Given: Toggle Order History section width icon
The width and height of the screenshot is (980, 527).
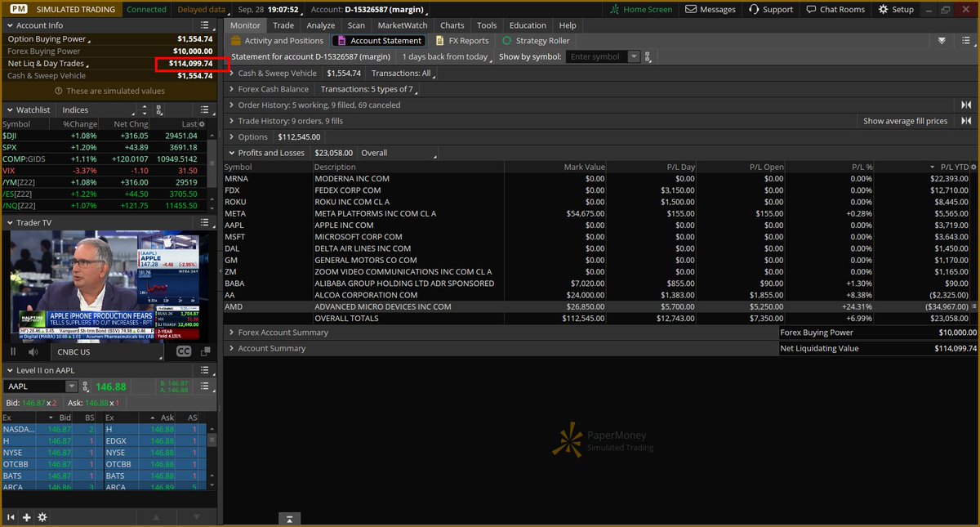Looking at the screenshot, I should [966, 105].
